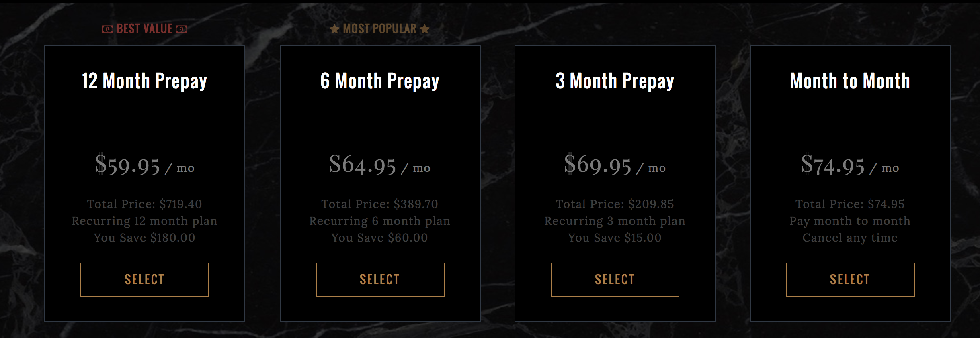Click the money icon left of BEST VALUE
Viewport: 980px width, 338px height.
click(107, 29)
